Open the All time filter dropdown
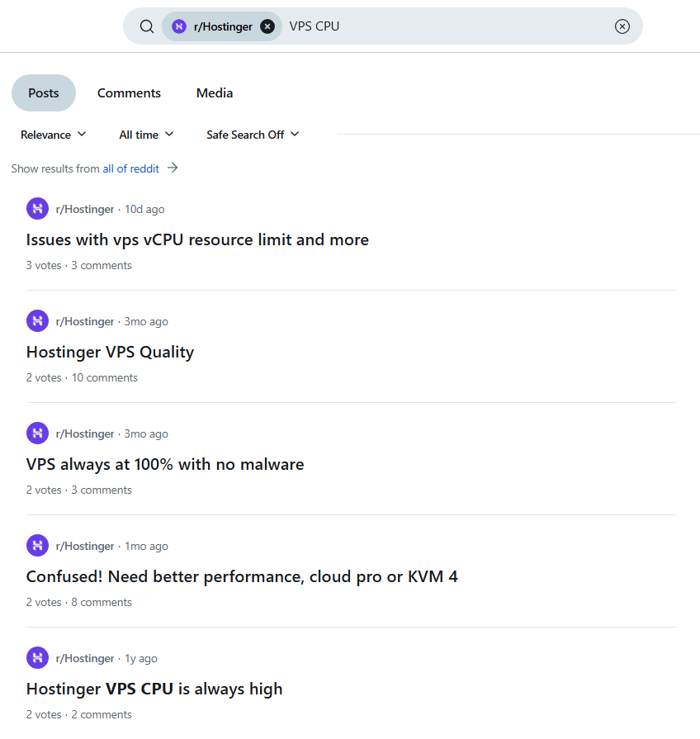The height and width of the screenshot is (739, 700). pos(146,134)
